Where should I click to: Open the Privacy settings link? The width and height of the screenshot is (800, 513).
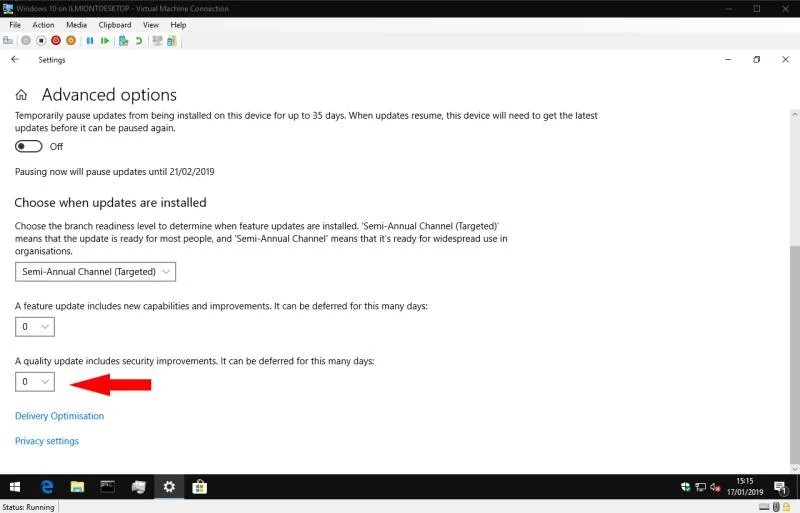click(47, 441)
